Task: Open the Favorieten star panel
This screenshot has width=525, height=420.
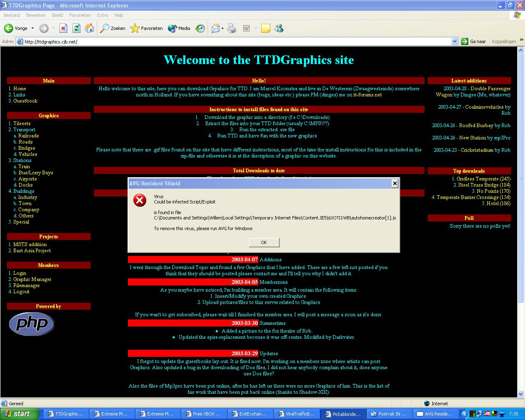Action: point(146,28)
